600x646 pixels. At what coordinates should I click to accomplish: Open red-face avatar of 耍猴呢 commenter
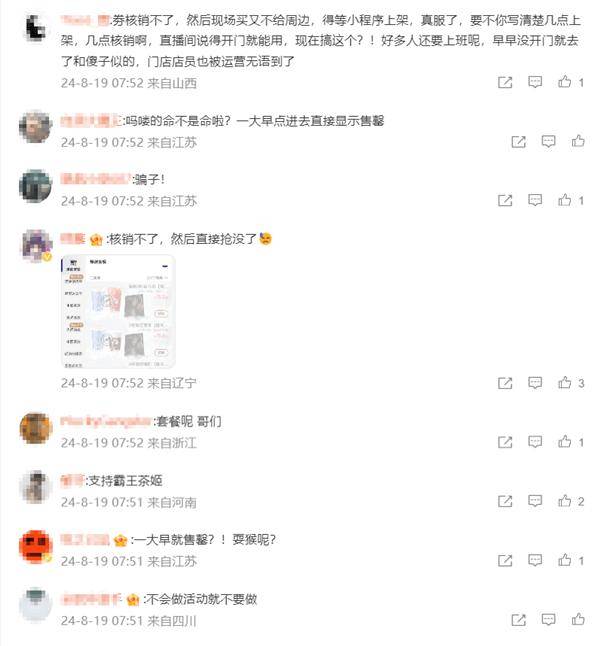[x=35, y=546]
